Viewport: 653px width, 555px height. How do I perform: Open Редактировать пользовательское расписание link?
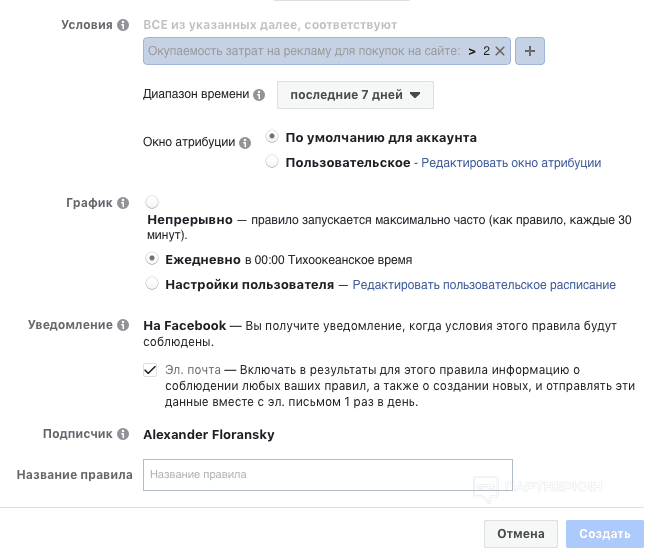coord(484,285)
